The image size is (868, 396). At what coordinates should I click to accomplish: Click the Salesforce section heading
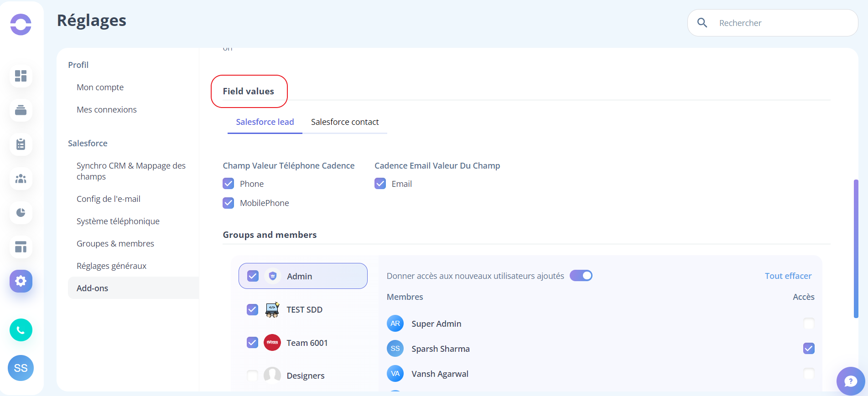88,143
